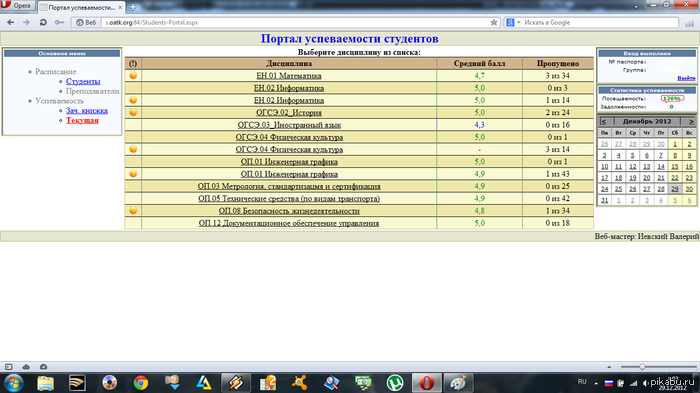Click the Средний балл column header

click(x=479, y=63)
